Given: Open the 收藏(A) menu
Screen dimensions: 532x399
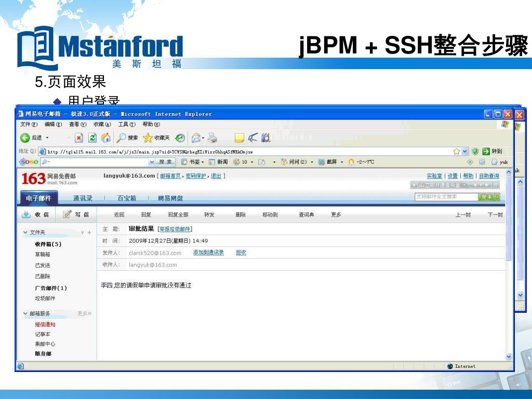Looking at the screenshot, I should tap(102, 124).
